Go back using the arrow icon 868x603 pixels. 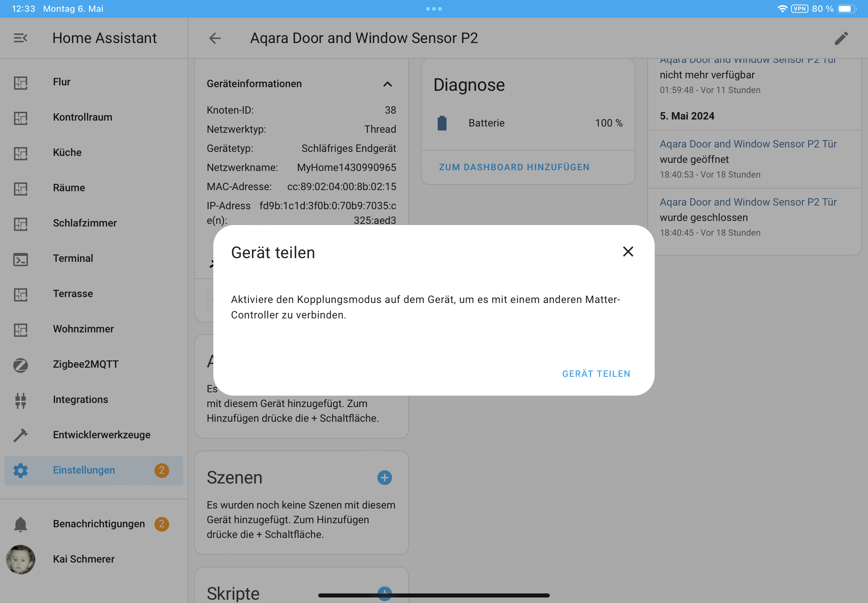point(215,38)
